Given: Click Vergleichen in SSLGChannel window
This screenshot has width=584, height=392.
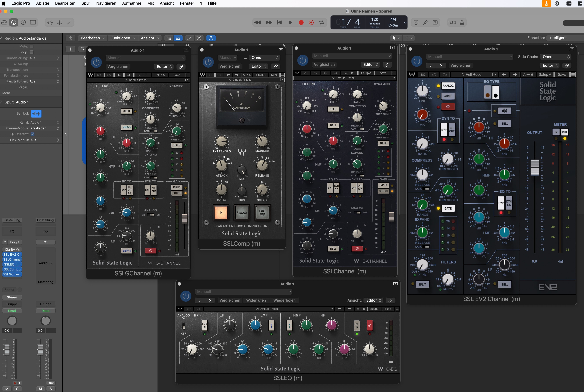Looking at the screenshot, I should [118, 66].
